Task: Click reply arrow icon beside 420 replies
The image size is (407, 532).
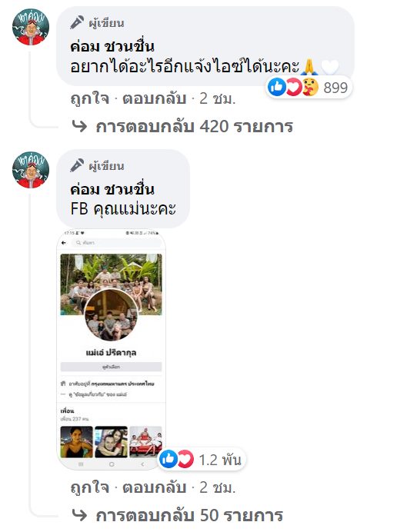Action: tap(79, 126)
